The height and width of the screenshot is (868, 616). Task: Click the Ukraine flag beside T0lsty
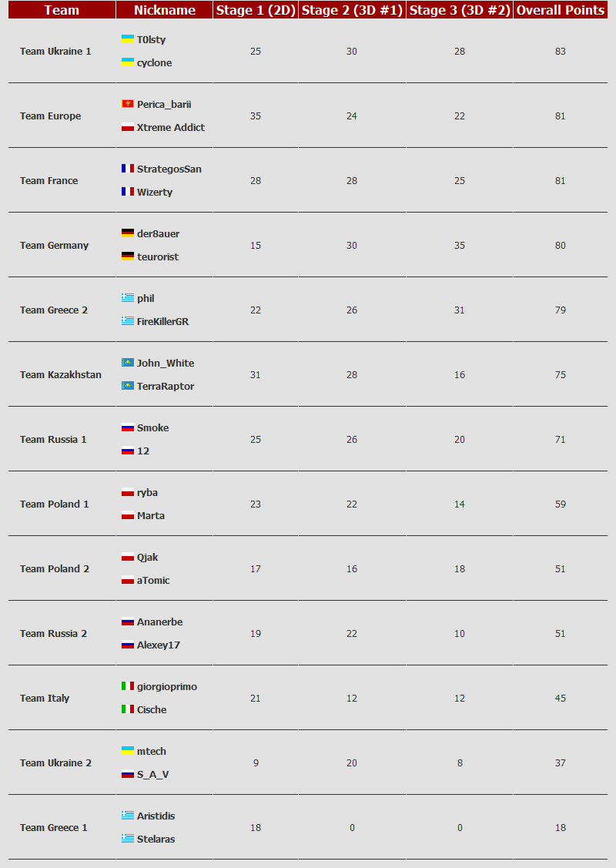point(128,39)
